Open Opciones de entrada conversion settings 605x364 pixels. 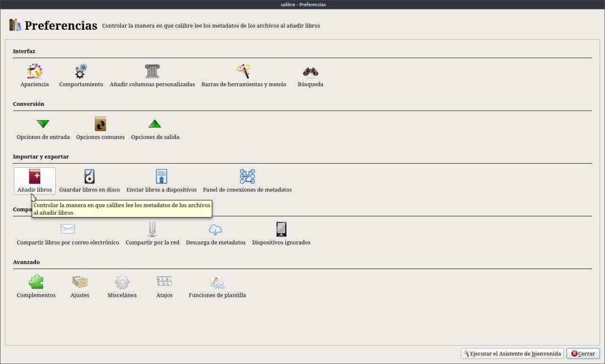(43, 129)
